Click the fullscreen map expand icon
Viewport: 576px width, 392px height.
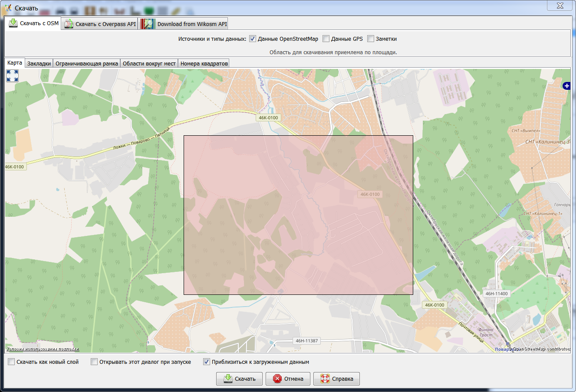13,76
